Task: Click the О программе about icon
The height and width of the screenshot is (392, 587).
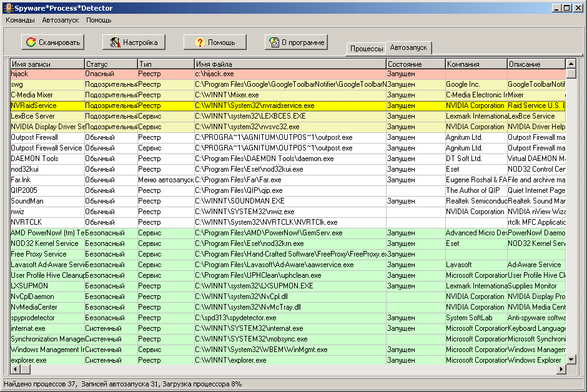Action: point(274,42)
